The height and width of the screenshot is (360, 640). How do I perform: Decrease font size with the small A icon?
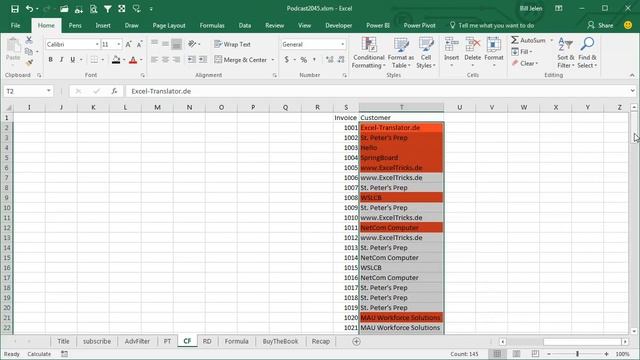point(139,44)
